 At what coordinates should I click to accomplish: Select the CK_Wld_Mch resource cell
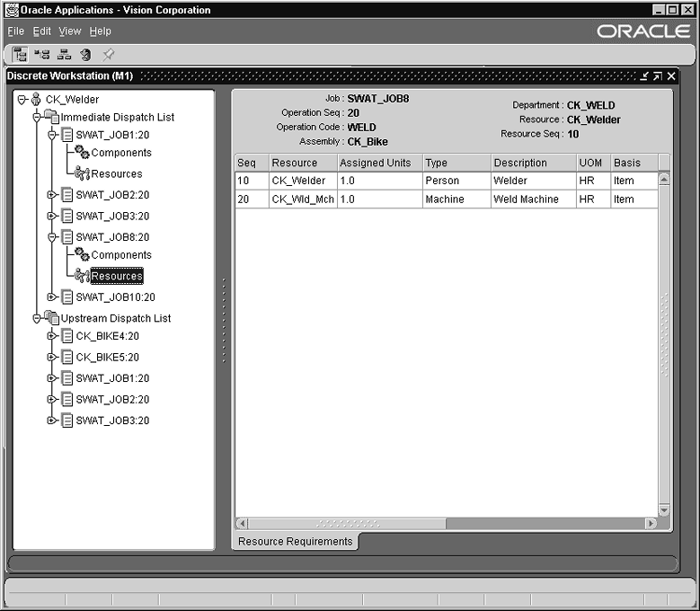click(x=303, y=199)
